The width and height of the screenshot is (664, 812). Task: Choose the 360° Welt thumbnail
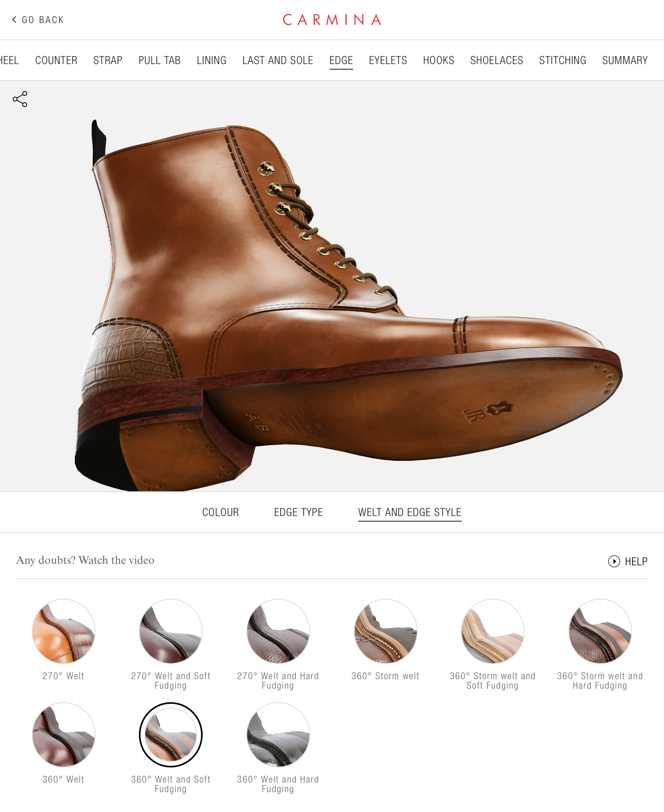coord(64,735)
